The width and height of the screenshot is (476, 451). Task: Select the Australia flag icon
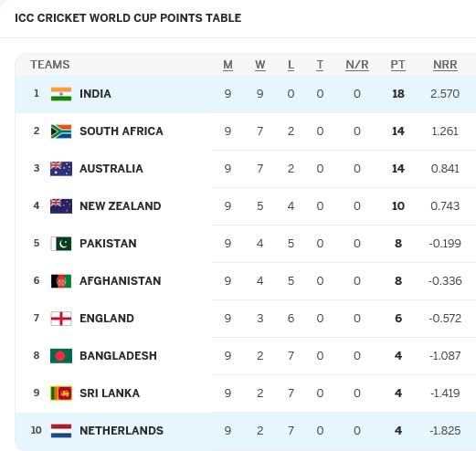(61, 169)
